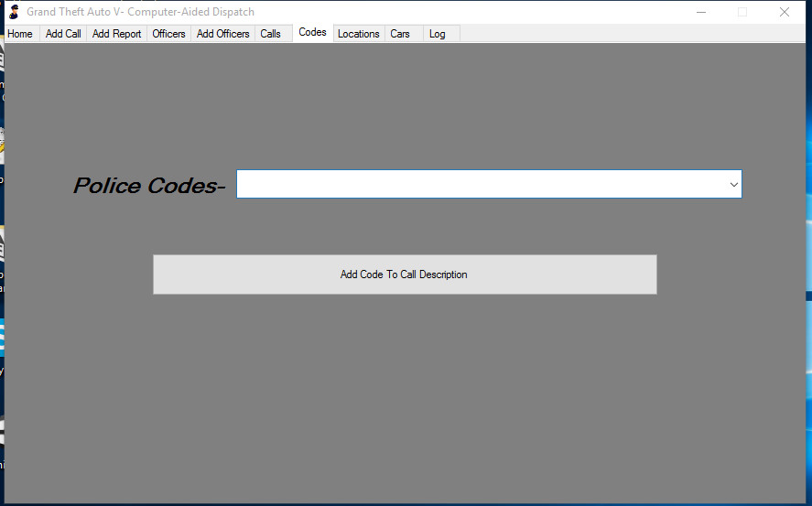812x506 pixels.
Task: Switch to the Home tab
Action: pos(20,34)
